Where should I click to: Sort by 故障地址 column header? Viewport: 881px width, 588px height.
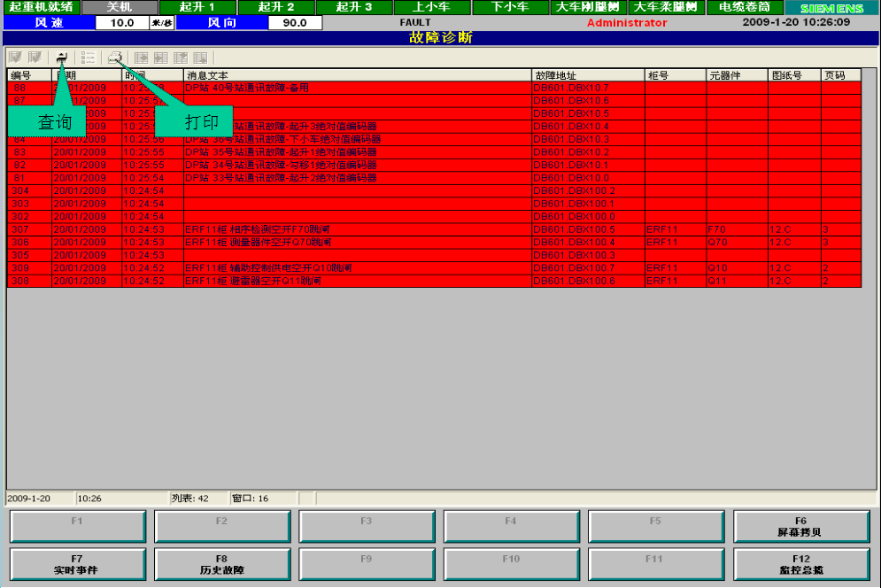pos(588,75)
